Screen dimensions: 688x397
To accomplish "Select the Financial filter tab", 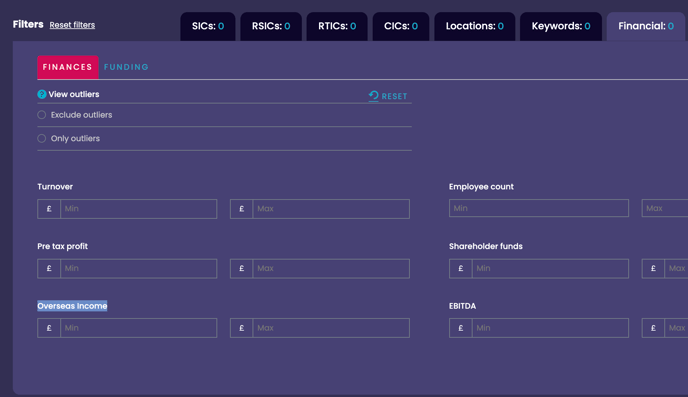I will point(646,26).
